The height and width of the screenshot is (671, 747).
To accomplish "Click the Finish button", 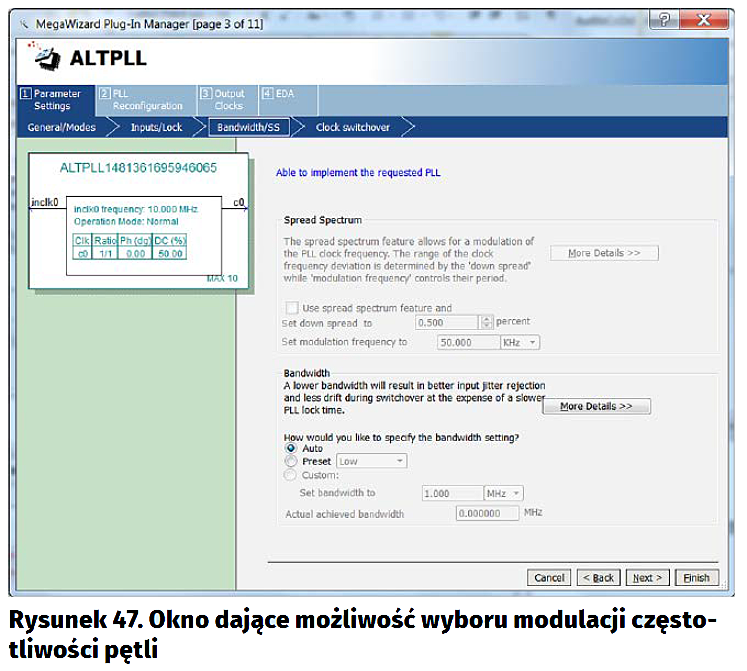I will coord(696,578).
